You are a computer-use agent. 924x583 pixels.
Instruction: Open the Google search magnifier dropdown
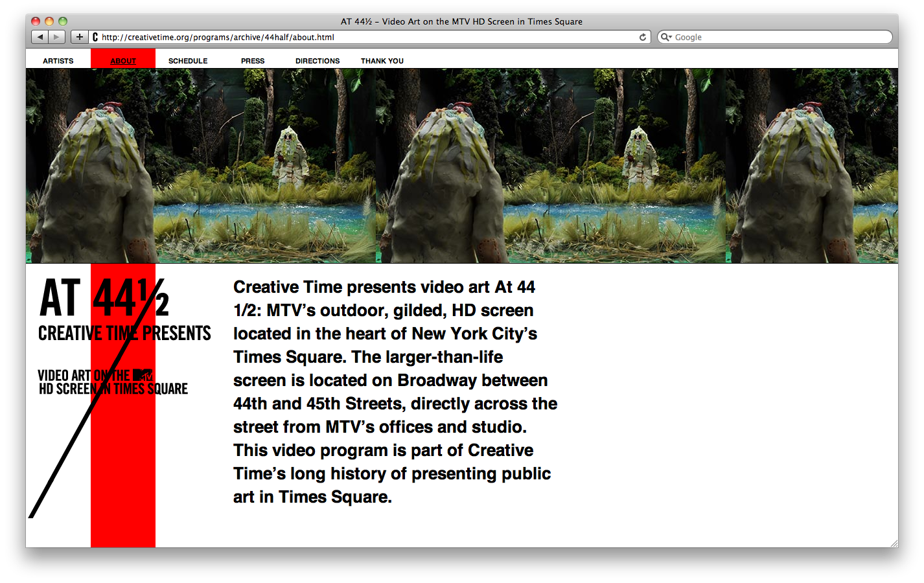pyautogui.click(x=666, y=37)
